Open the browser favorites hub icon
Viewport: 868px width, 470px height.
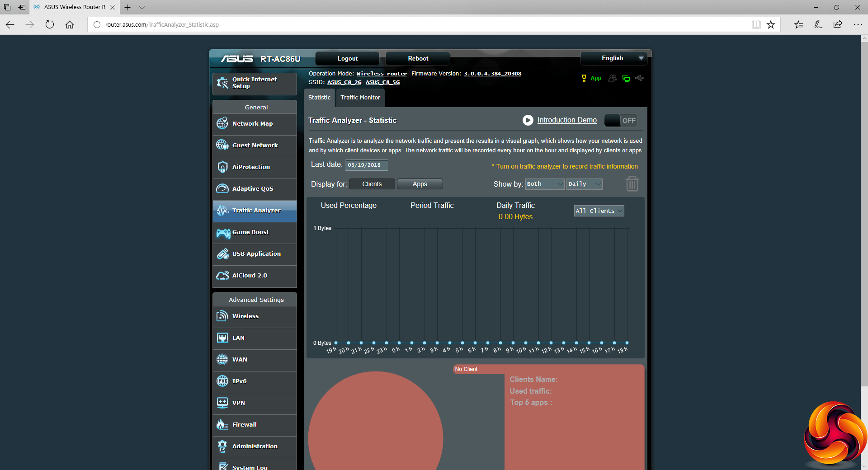tap(798, 24)
